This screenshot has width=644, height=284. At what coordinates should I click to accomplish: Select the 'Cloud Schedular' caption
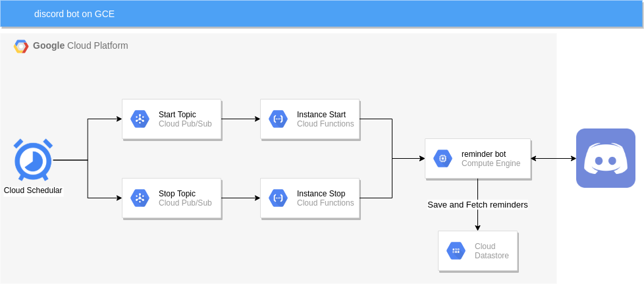[x=33, y=190]
